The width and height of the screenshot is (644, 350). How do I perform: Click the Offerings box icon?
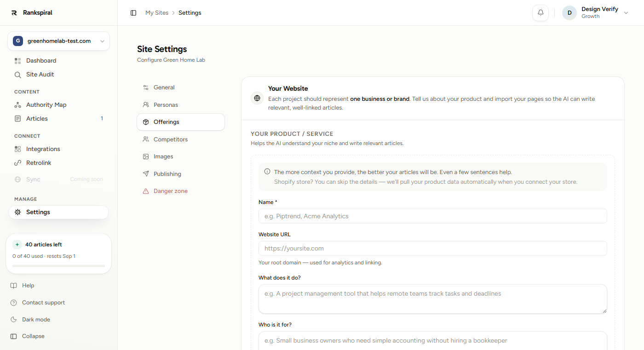[x=146, y=122]
